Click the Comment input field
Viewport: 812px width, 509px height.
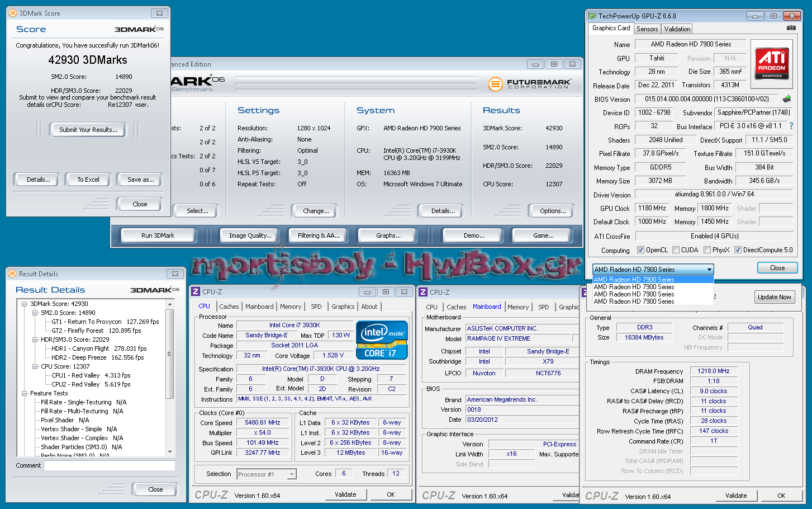[x=110, y=465]
